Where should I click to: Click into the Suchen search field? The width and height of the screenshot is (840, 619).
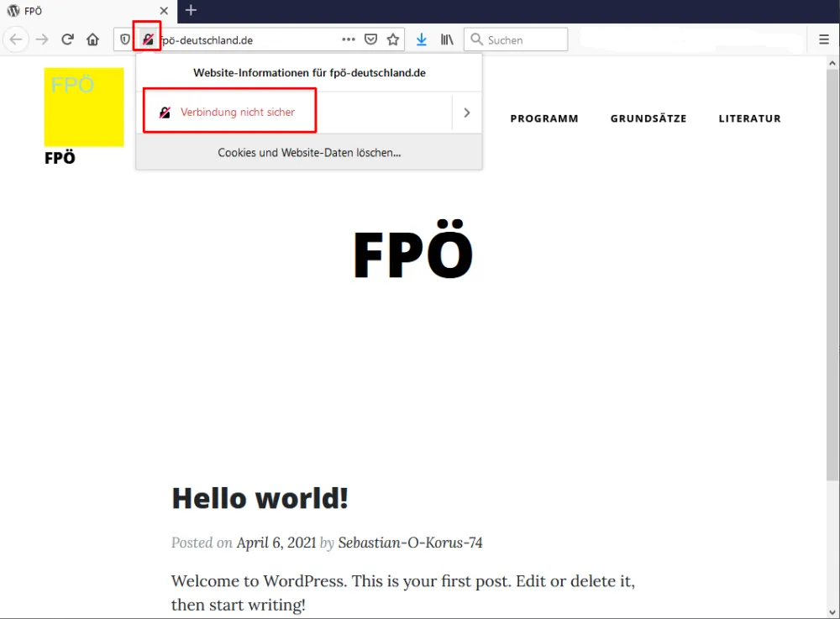516,39
